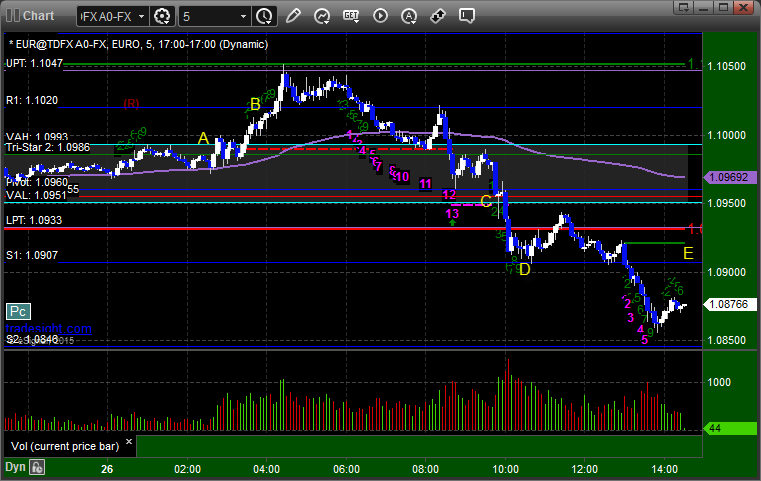This screenshot has width=761, height=481.
Task: Click the Tri-Star 2: 1.0986 label
Action: [48, 147]
